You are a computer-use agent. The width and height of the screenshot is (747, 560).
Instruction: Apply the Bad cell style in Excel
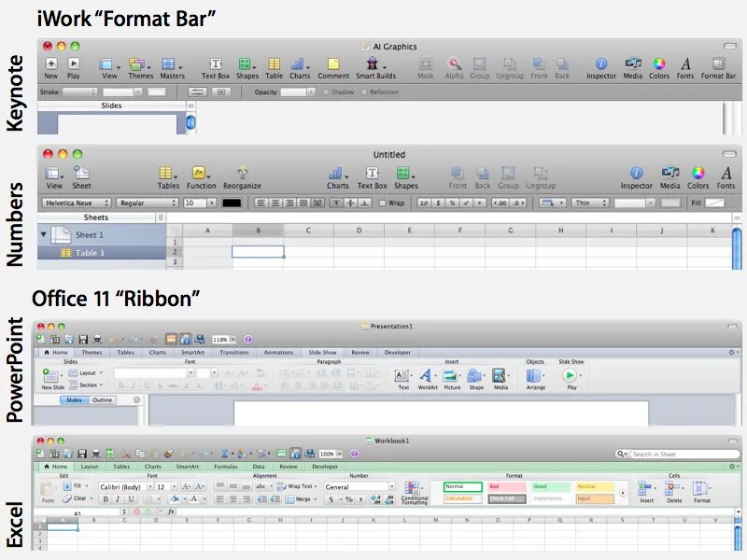coord(507,486)
